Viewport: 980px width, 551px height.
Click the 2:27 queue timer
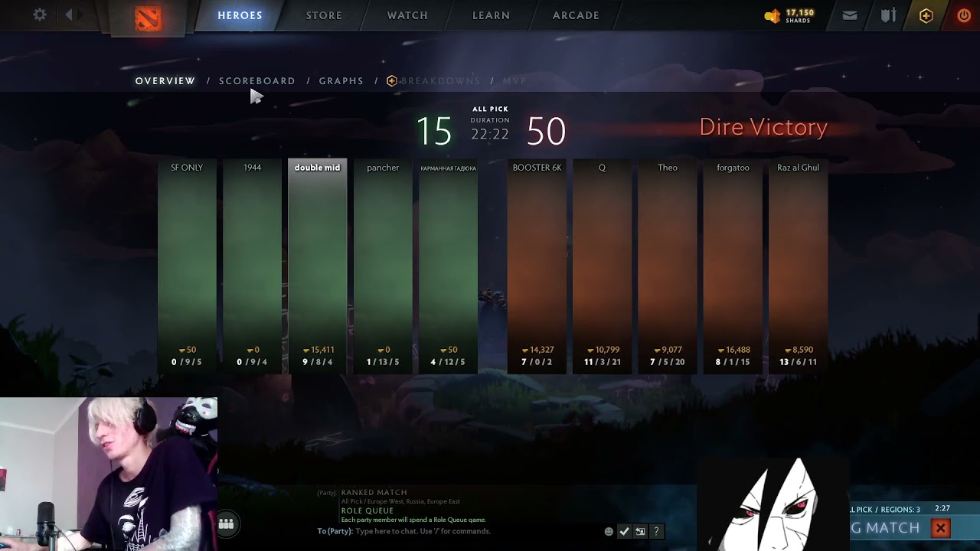click(x=942, y=508)
